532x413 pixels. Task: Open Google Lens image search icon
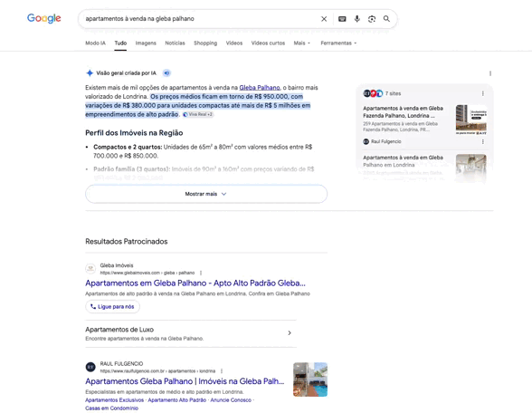[x=372, y=19]
